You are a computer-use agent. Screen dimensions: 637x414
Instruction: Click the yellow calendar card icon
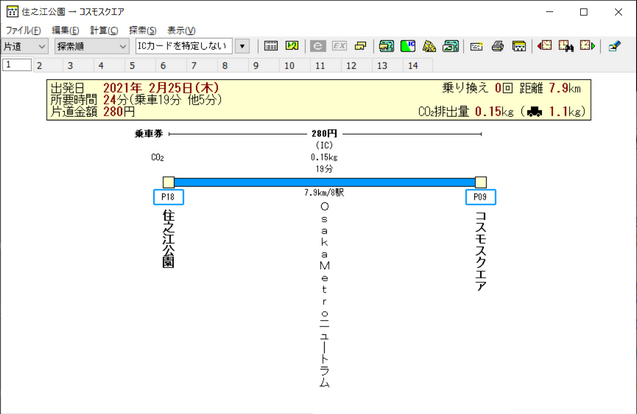click(519, 46)
